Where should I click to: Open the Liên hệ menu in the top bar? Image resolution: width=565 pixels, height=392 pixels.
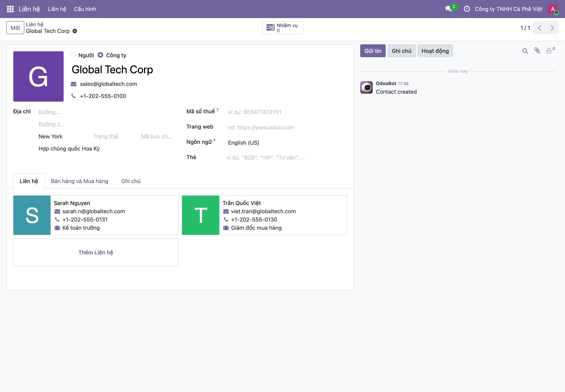point(57,9)
